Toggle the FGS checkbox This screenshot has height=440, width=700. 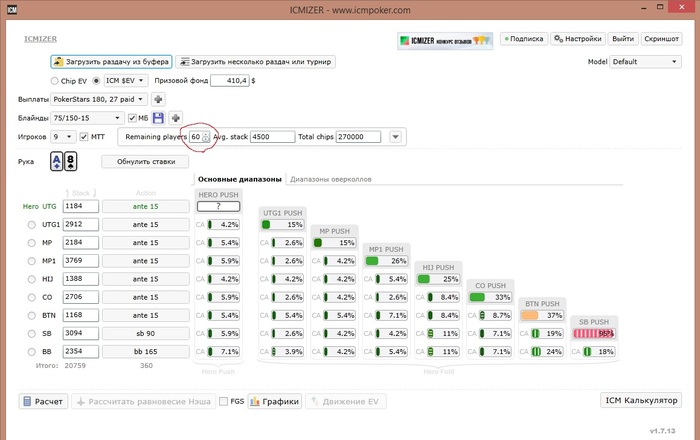click(x=223, y=401)
